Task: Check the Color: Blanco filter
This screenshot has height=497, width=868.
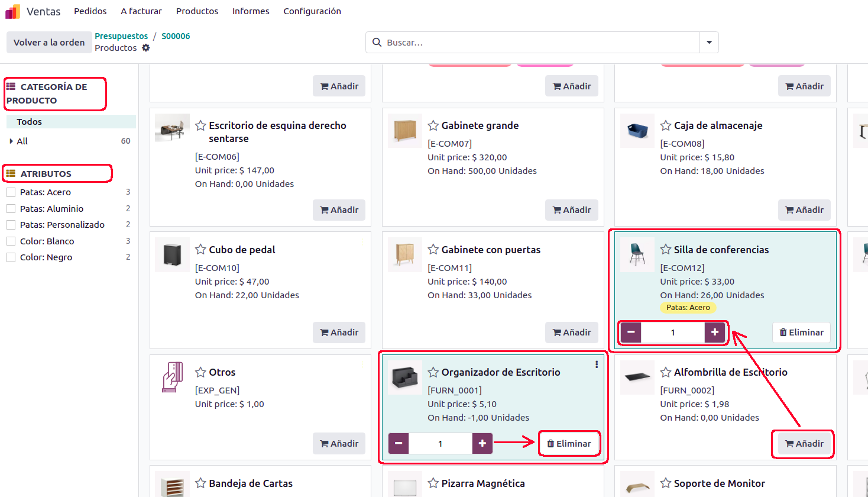Action: pyautogui.click(x=9, y=241)
